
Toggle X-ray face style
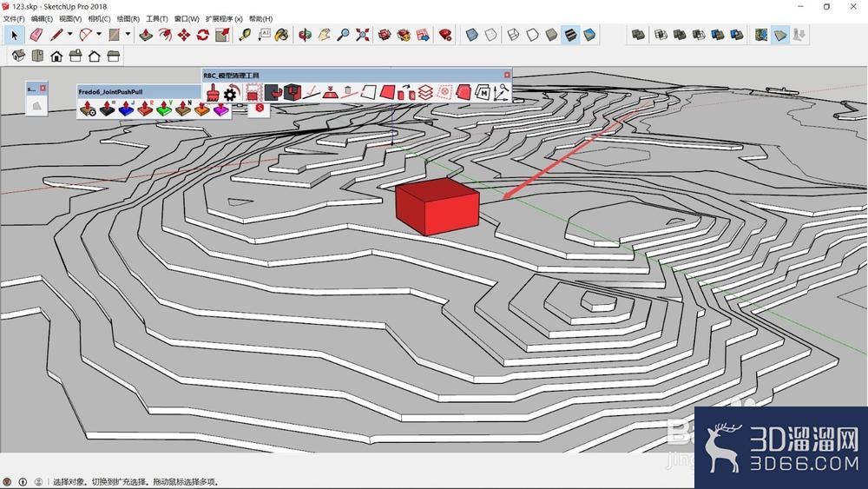tap(471, 35)
